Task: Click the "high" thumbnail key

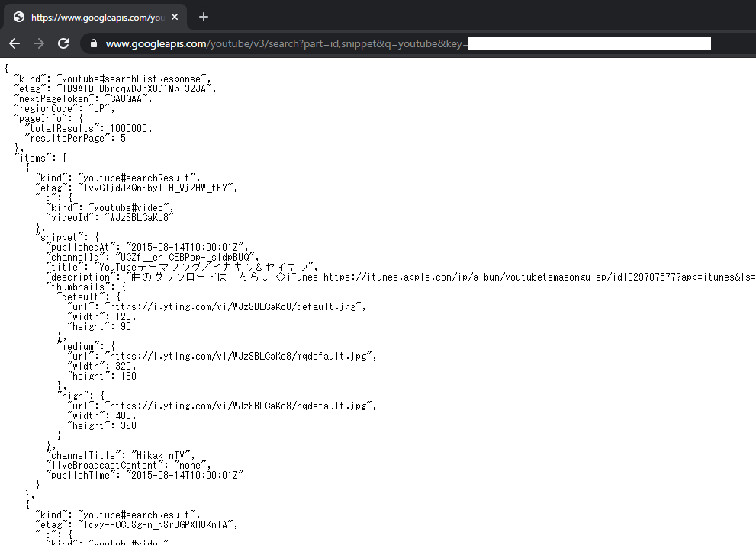Action: 72,396
